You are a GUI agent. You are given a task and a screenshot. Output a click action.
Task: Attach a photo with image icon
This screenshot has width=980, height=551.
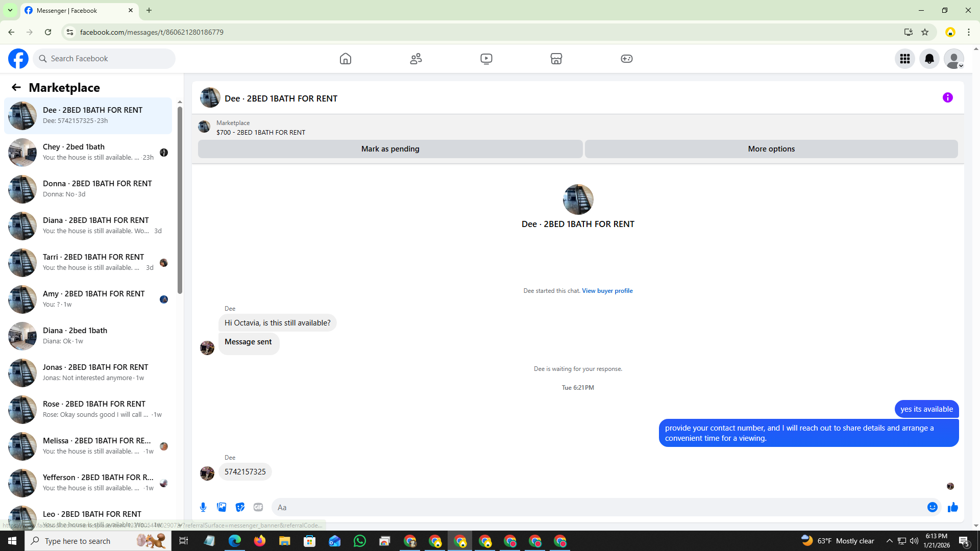tap(222, 507)
